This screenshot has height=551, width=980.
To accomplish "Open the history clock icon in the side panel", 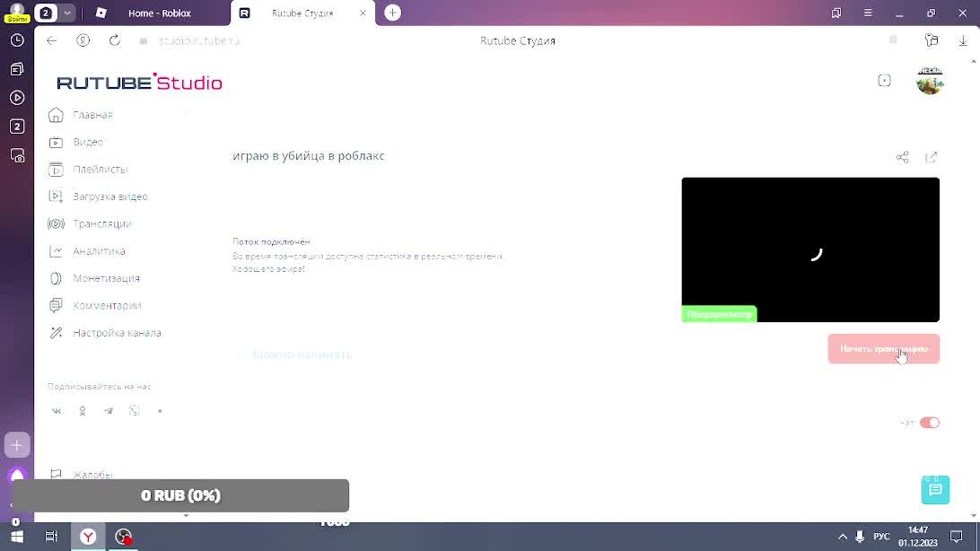I will click(x=17, y=40).
